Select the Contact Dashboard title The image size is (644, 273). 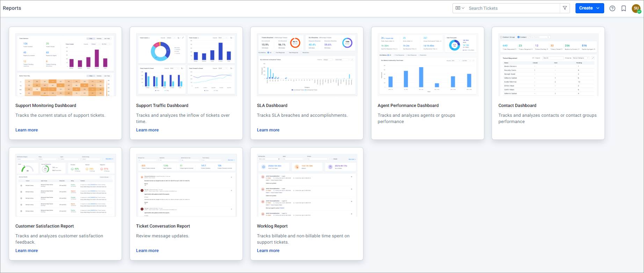pyautogui.click(x=517, y=106)
